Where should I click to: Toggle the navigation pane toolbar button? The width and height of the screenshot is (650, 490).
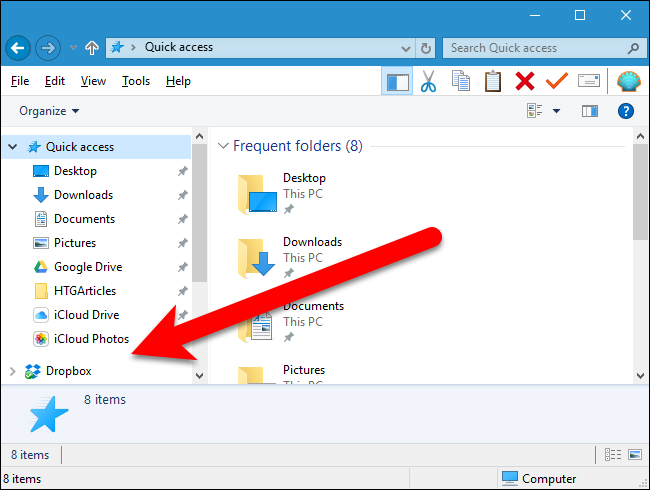tap(397, 81)
